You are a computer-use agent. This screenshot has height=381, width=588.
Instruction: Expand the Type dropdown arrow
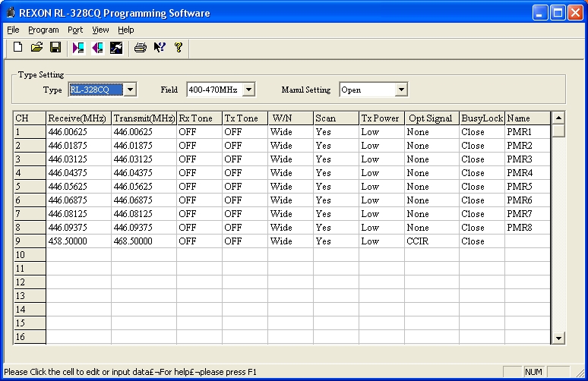click(x=130, y=90)
